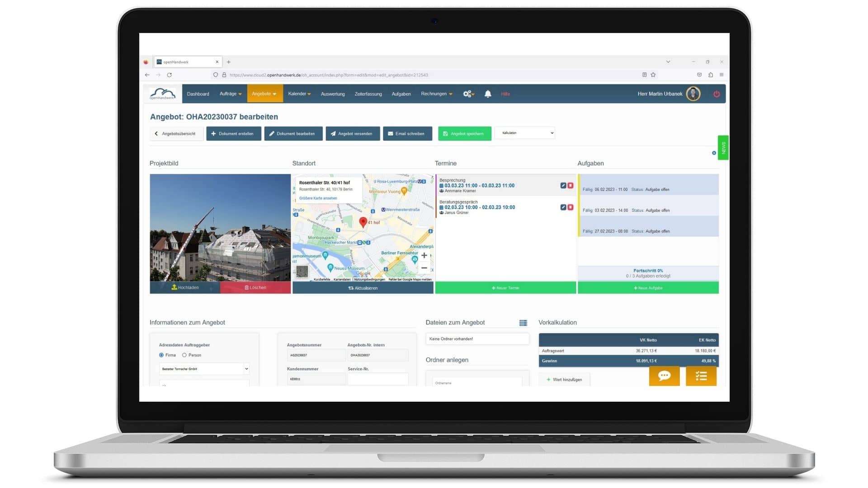Open the orange chat bubble icon
Screen dimensions: 868x488
pos(664,376)
